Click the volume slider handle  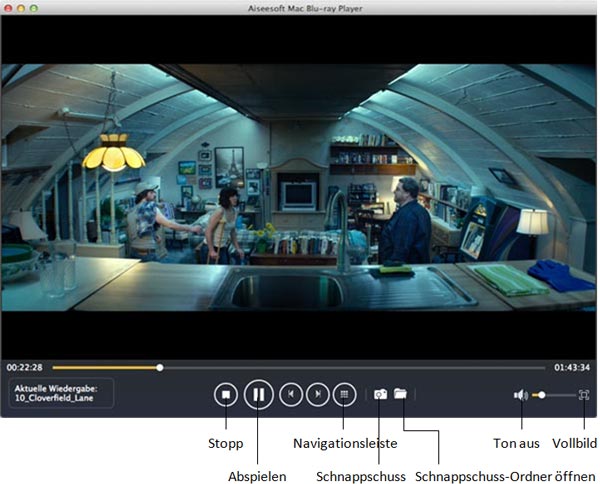pyautogui.click(x=541, y=395)
